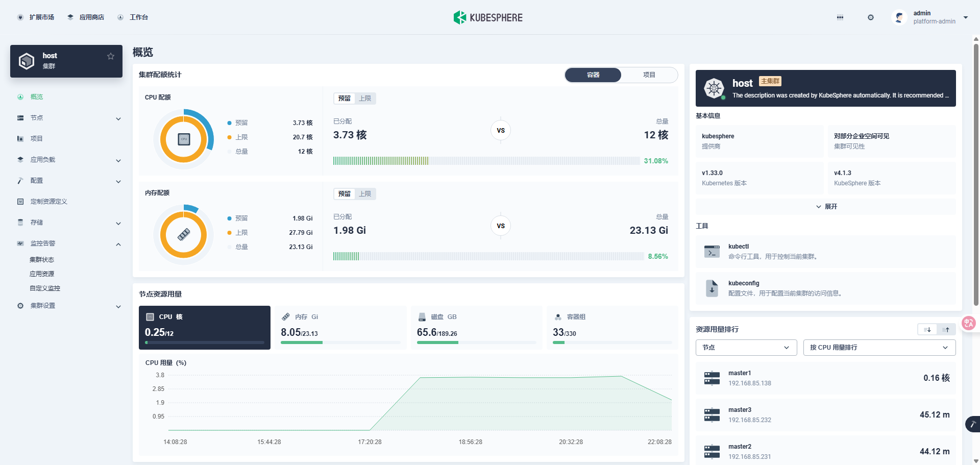The width and height of the screenshot is (980, 465).
Task: Select 上限 toggle in CPU quota section
Action: point(365,99)
